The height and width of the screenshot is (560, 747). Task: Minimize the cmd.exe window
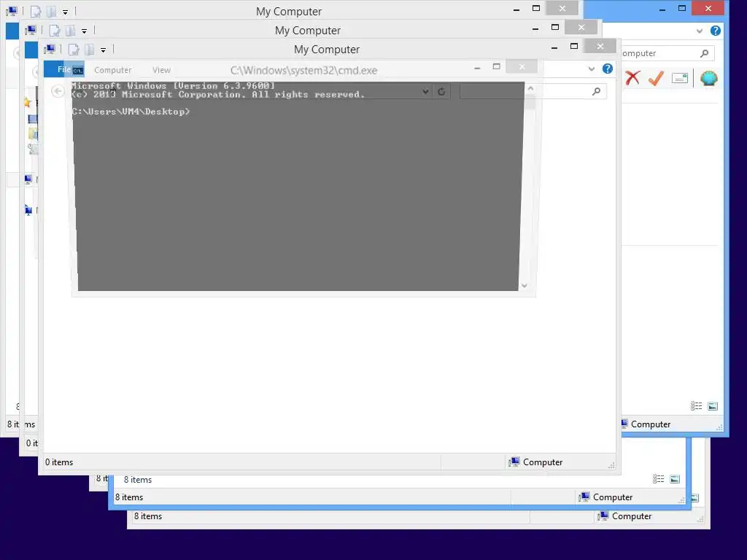pos(477,68)
